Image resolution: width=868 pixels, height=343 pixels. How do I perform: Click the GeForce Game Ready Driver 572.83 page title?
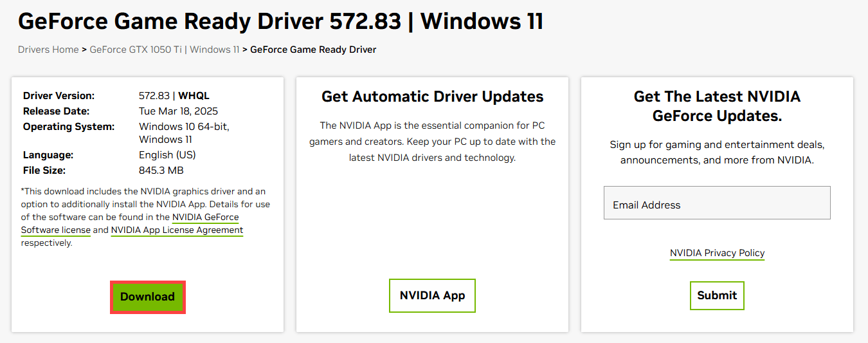click(280, 22)
